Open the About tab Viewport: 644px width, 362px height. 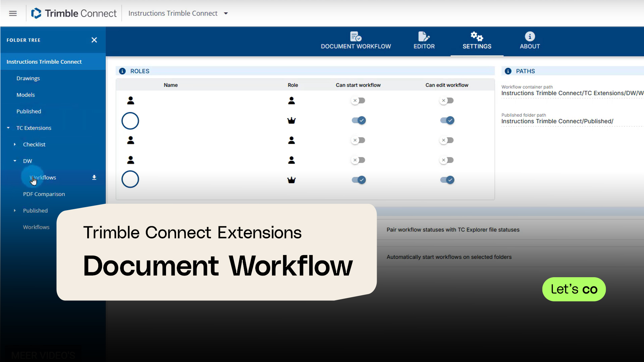click(x=530, y=41)
